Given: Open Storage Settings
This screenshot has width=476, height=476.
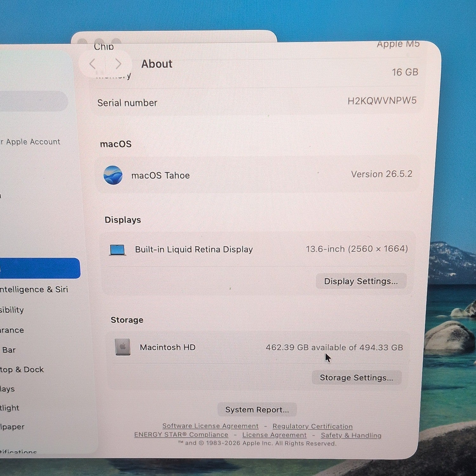Looking at the screenshot, I should [x=356, y=378].
